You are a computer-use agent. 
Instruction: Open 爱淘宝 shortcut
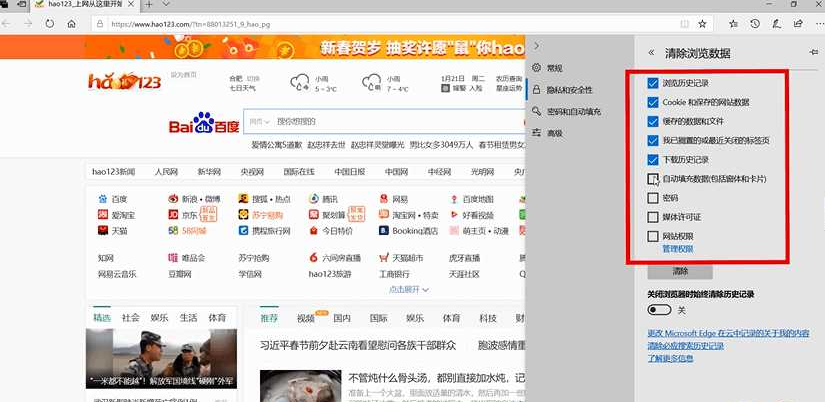click(x=116, y=215)
